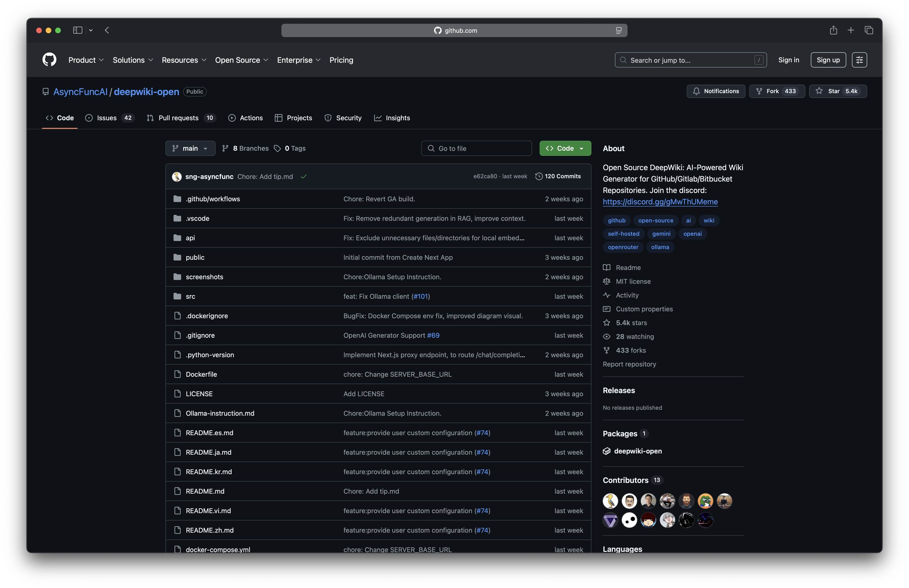Click Sign in

[788, 60]
